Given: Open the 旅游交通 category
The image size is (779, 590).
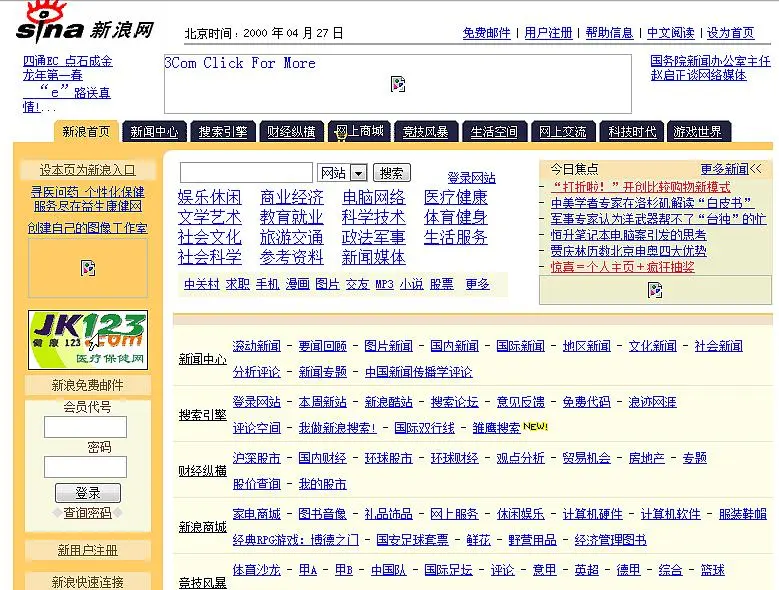Looking at the screenshot, I should pyautogui.click(x=292, y=237).
